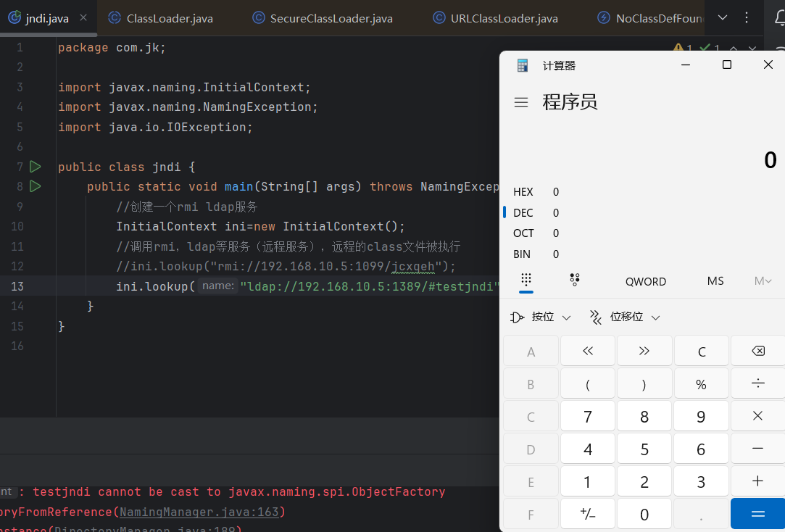Store value with MS memory button
Image resolution: width=785 pixels, height=532 pixels.
[x=715, y=280]
